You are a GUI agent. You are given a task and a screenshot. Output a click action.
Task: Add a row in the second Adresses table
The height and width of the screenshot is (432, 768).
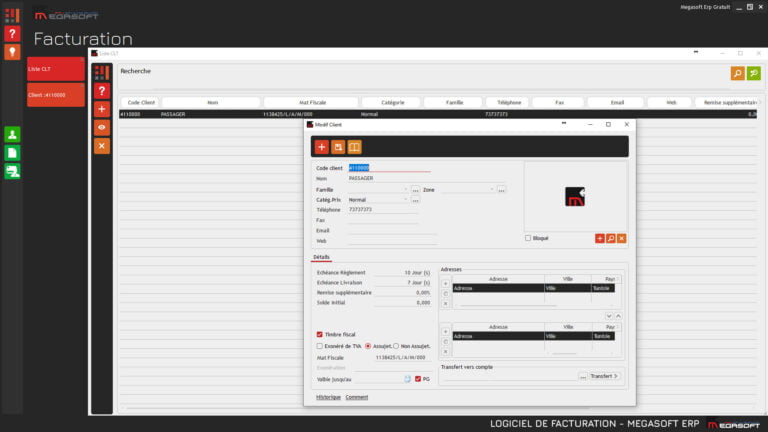pyautogui.click(x=445, y=332)
